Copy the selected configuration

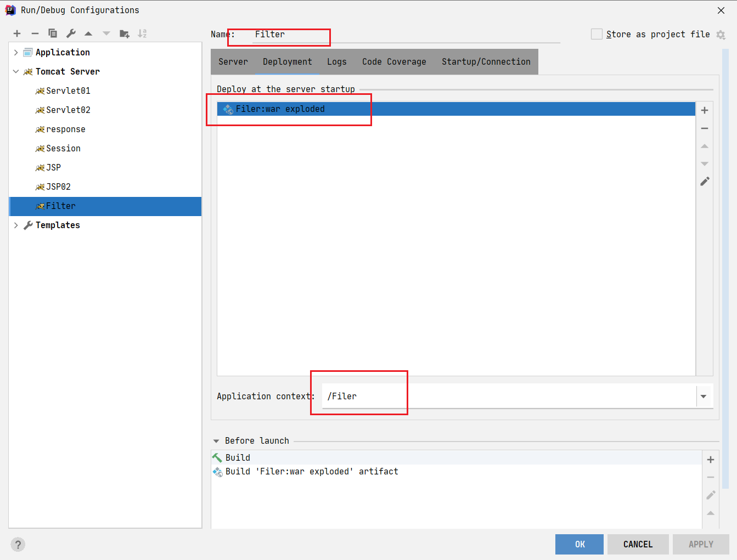tap(53, 33)
